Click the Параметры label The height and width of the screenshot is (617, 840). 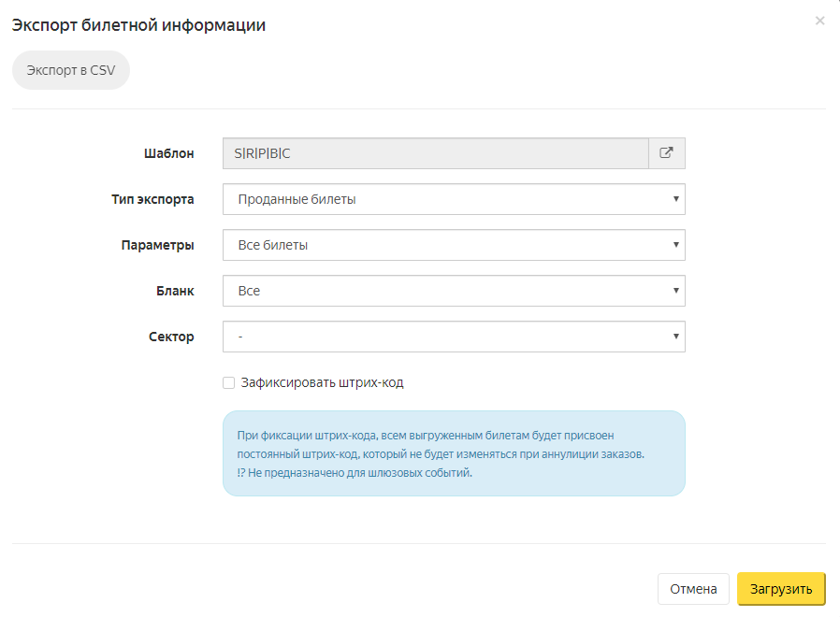[x=158, y=245]
